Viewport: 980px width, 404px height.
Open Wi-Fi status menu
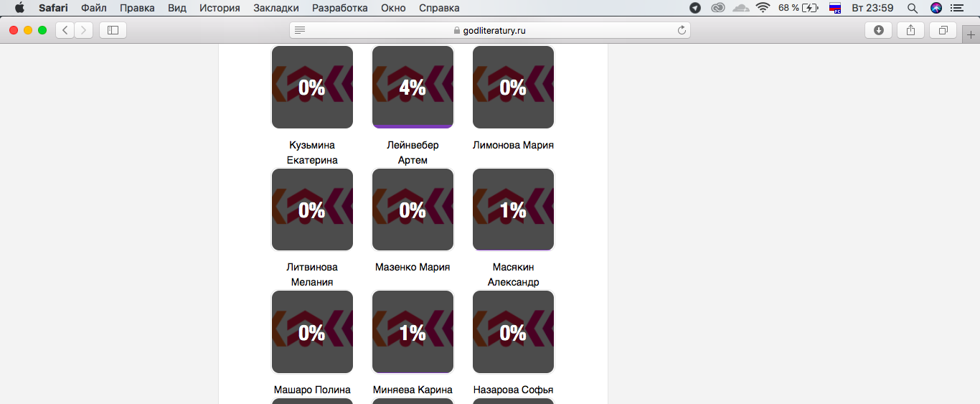(x=763, y=8)
